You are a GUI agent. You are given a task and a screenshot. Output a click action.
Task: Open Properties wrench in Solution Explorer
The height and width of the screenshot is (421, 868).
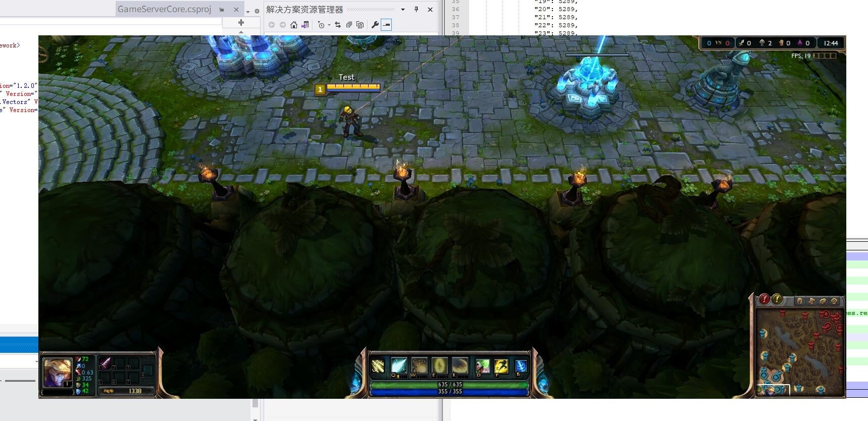[375, 25]
